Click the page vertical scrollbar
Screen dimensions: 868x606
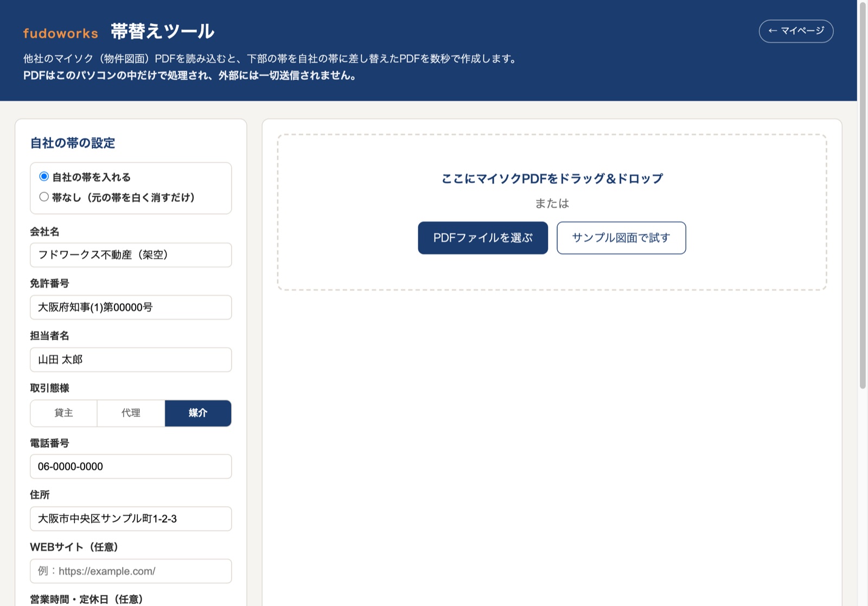coord(863,195)
